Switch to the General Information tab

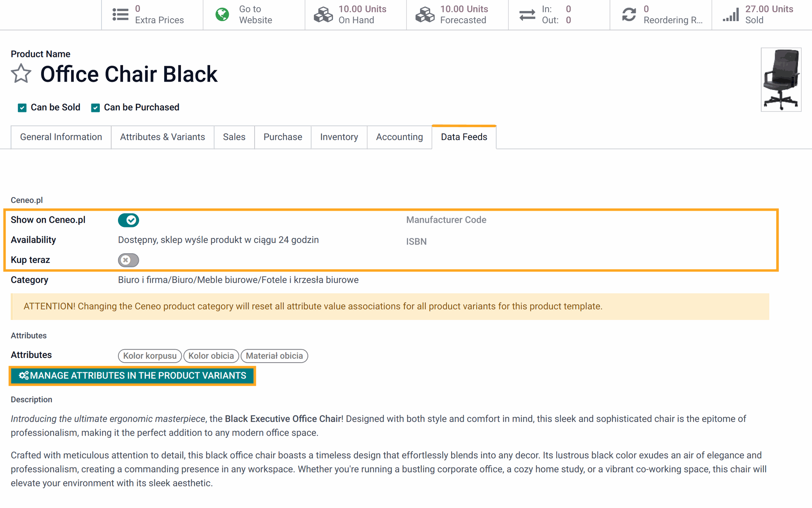pyautogui.click(x=60, y=137)
